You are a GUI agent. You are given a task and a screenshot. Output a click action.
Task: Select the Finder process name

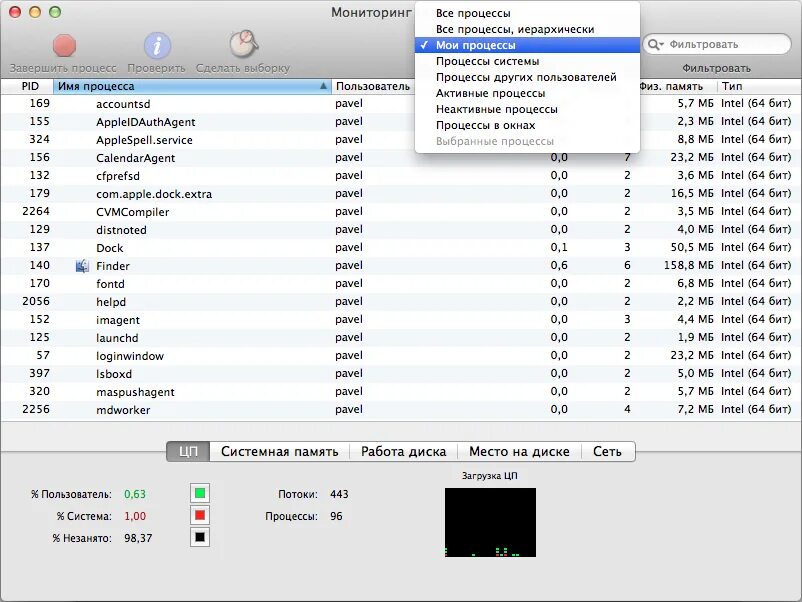(x=113, y=266)
